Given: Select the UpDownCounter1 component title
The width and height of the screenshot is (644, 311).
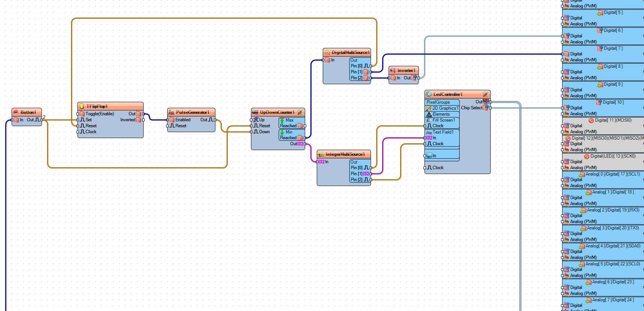Looking at the screenshot, I should (277, 112).
